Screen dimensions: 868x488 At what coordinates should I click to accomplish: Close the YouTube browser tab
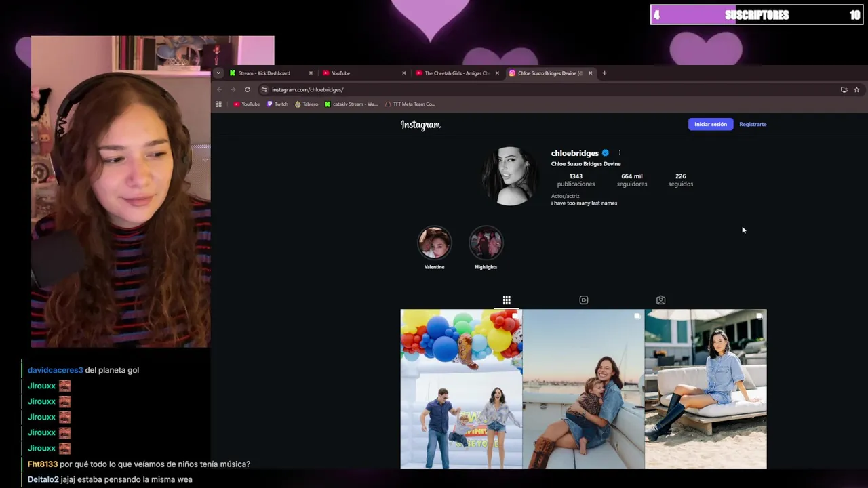[x=404, y=73]
